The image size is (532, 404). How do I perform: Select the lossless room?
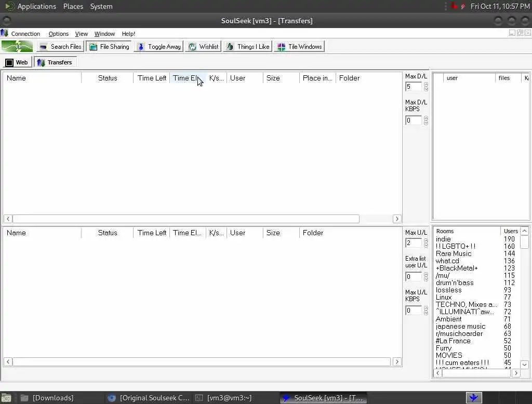[x=448, y=290]
